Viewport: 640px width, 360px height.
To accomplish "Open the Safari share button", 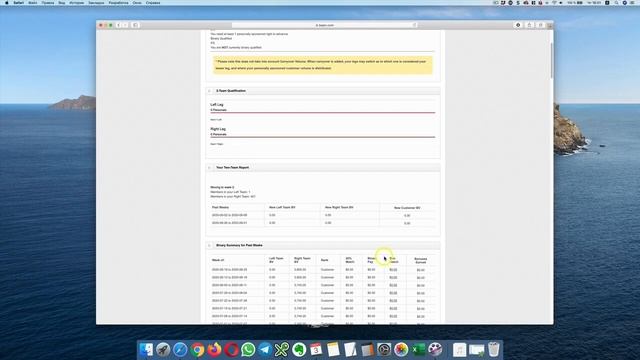I will coord(529,25).
